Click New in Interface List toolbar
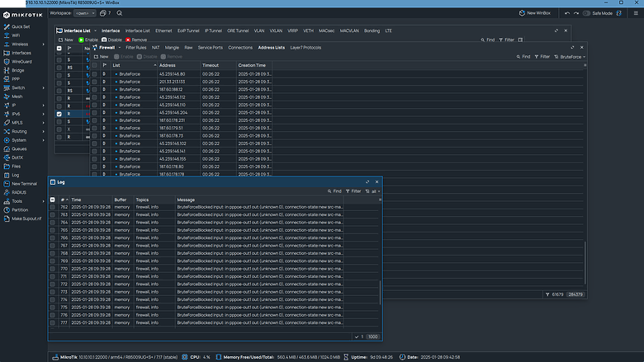The width and height of the screenshot is (644, 362). (66, 40)
